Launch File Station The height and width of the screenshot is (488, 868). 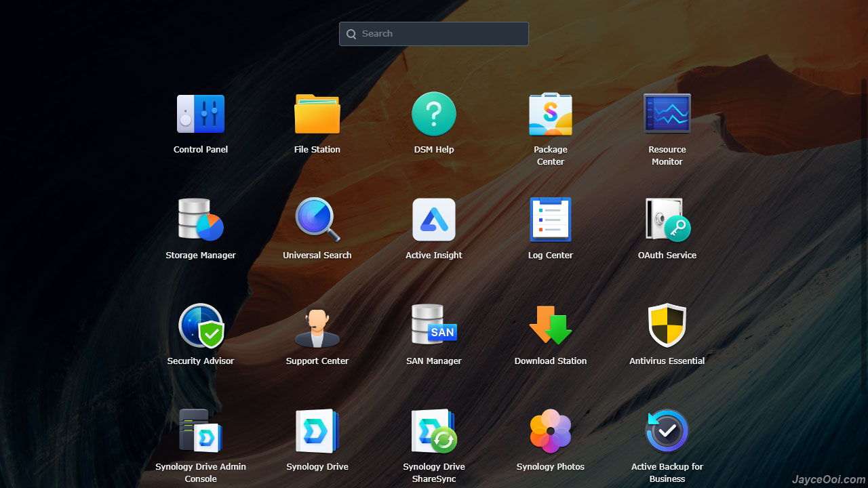[x=317, y=114]
